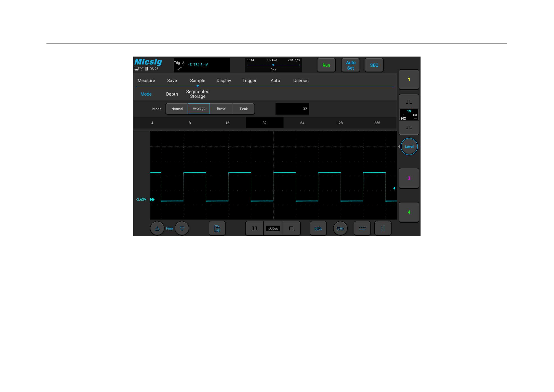Click the 2GSa/s sample rate readout
554x392 pixels.
click(x=294, y=60)
